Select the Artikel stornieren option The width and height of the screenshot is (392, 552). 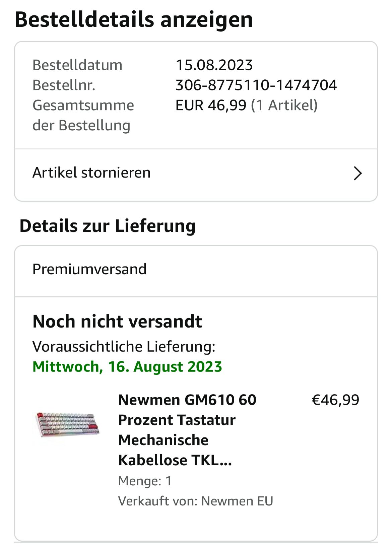pos(91,173)
